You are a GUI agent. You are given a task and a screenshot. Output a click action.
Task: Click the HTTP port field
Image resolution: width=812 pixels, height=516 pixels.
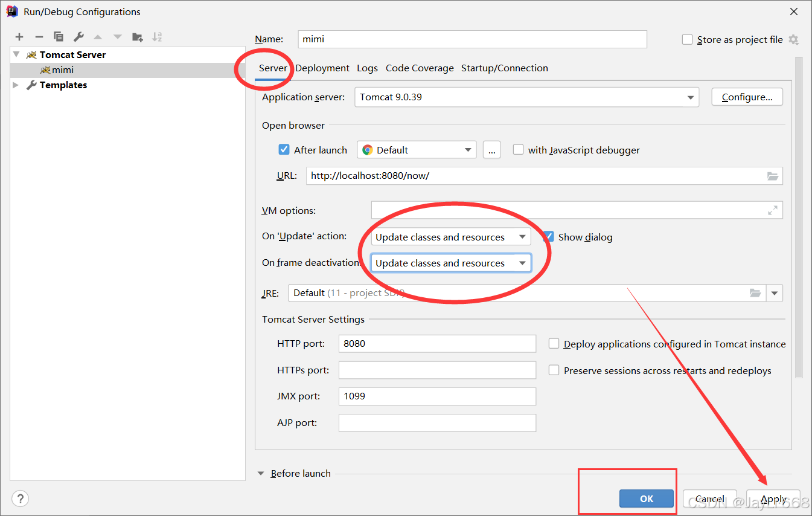[x=437, y=343]
